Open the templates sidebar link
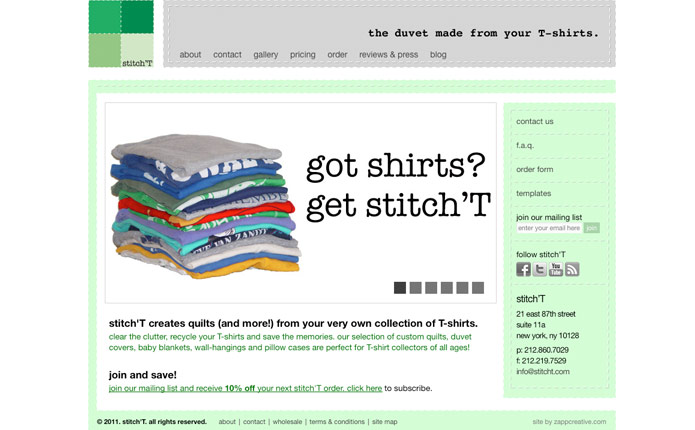The width and height of the screenshot is (695, 430). [x=533, y=193]
